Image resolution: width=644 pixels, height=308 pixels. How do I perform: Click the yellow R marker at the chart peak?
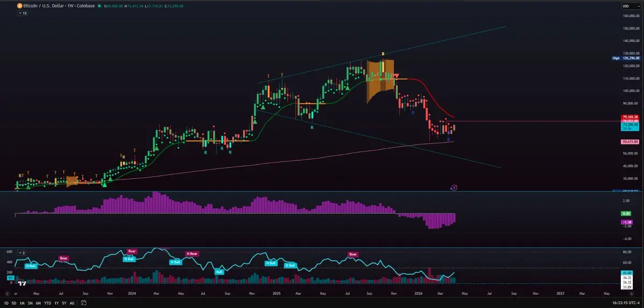383,54
